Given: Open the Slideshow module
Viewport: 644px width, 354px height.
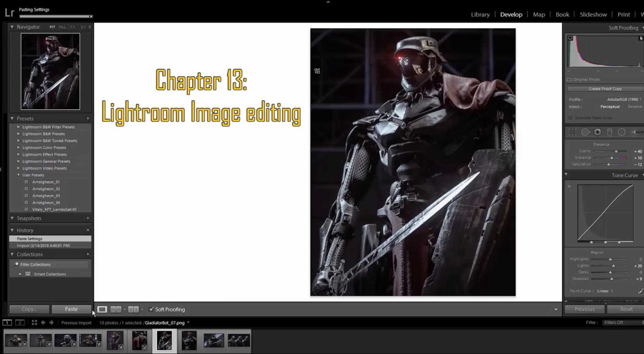Looking at the screenshot, I should (593, 15).
